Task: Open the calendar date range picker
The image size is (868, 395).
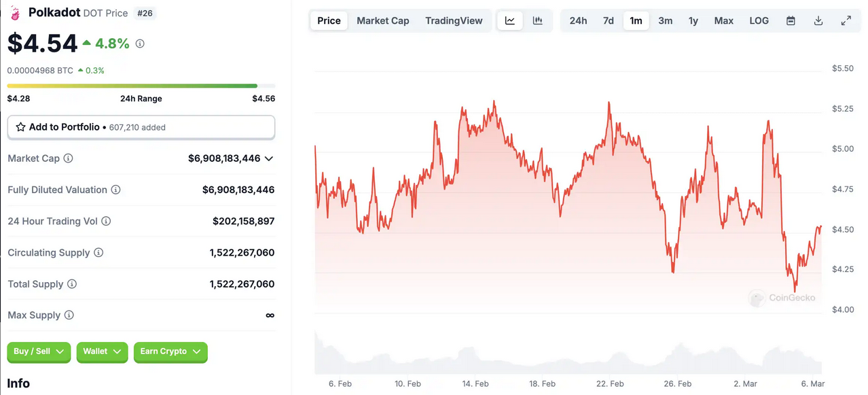Action: pos(791,21)
